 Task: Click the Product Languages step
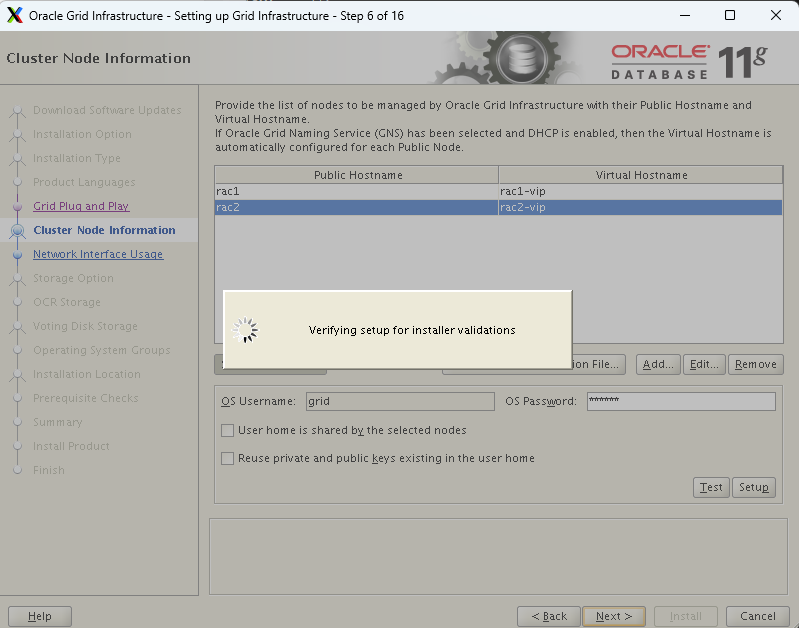click(84, 182)
